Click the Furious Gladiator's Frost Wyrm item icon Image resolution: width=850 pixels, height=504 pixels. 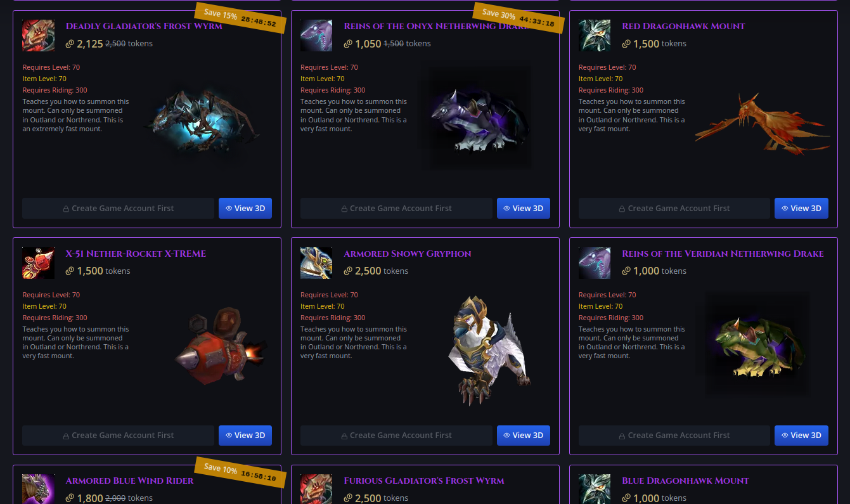[x=316, y=489]
